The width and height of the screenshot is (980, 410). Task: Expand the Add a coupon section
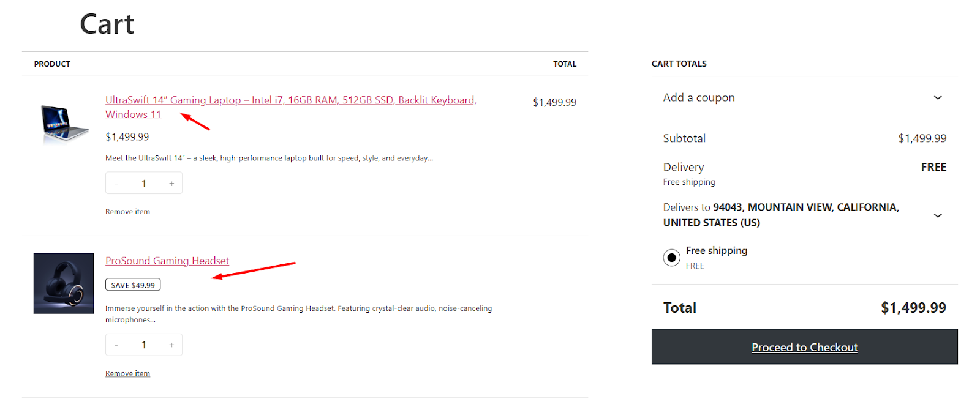(804, 97)
